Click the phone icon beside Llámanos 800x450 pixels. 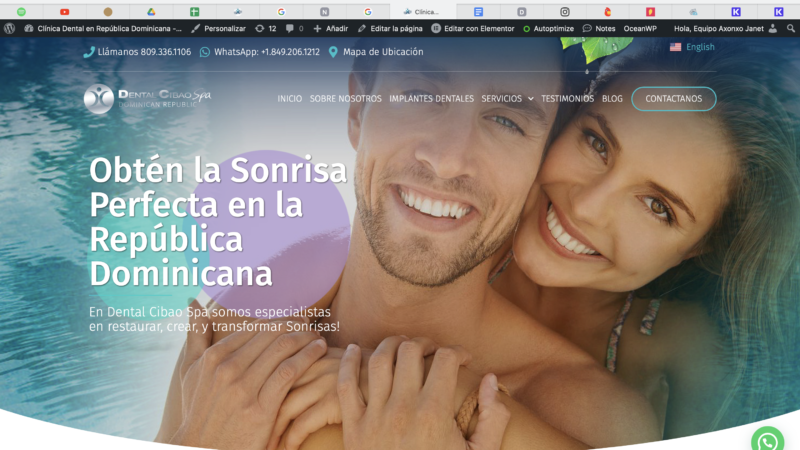(x=89, y=52)
